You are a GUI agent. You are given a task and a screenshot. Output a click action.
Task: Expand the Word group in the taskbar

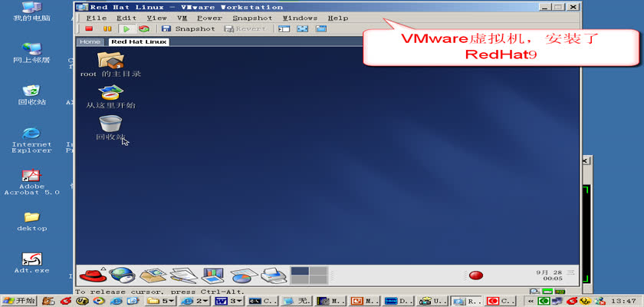coord(229,301)
